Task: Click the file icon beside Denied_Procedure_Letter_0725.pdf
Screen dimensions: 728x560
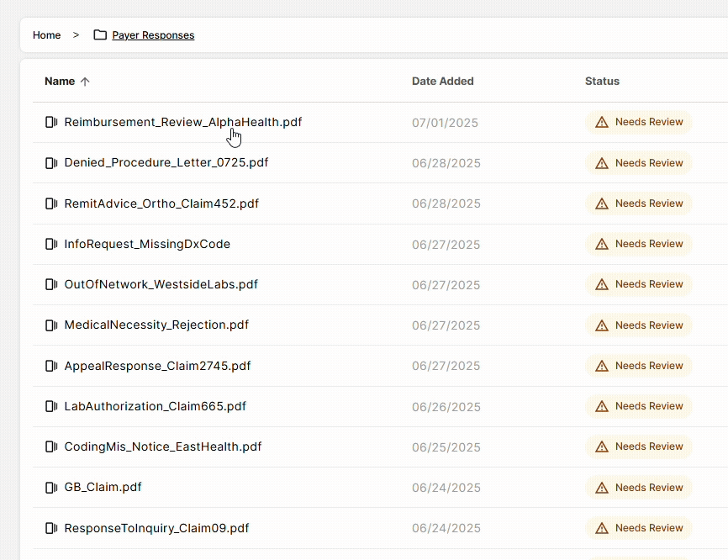Action: (x=51, y=162)
